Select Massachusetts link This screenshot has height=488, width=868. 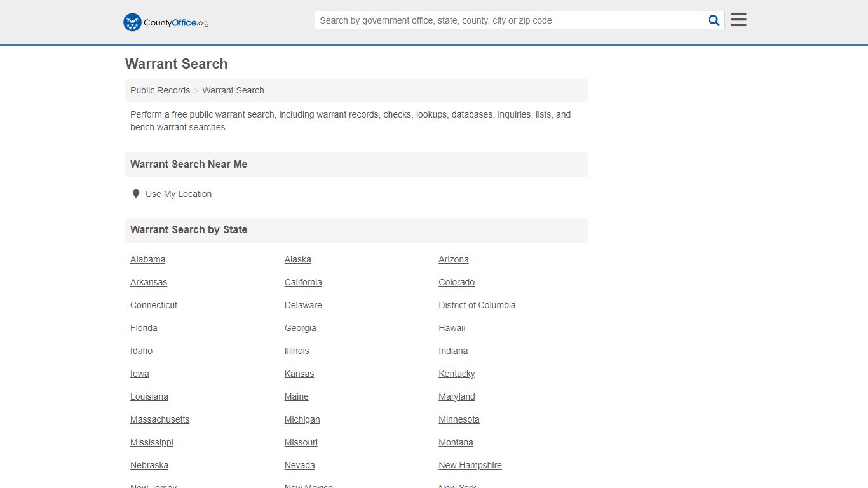click(x=160, y=419)
